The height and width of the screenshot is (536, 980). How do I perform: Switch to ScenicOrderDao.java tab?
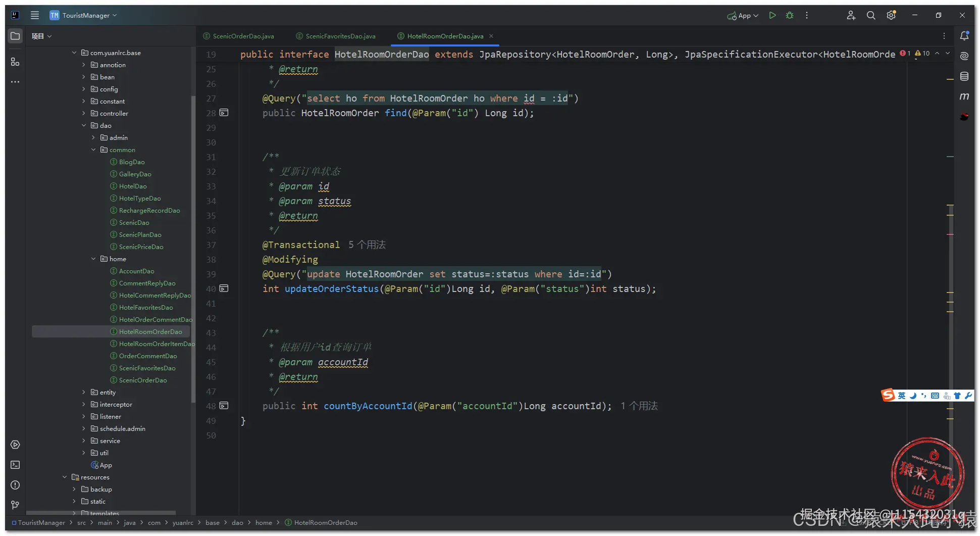pyautogui.click(x=239, y=36)
